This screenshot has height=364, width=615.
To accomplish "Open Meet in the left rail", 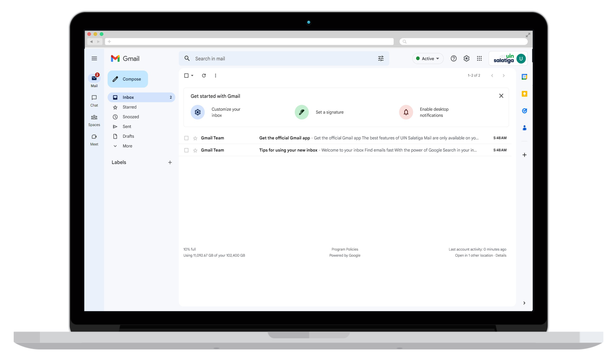I will (94, 140).
